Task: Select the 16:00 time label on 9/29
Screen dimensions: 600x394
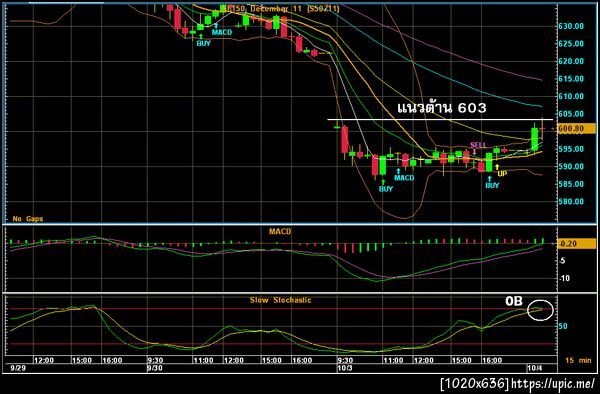Action: (112, 361)
